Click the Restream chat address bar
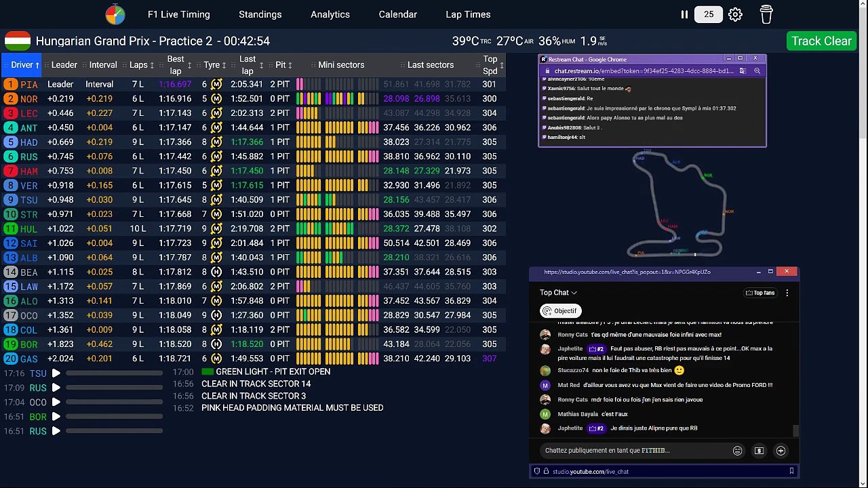 pyautogui.click(x=644, y=70)
